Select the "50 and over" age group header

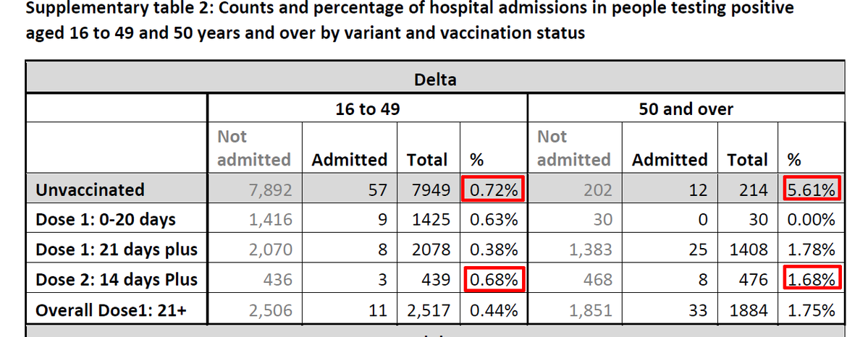point(686,109)
